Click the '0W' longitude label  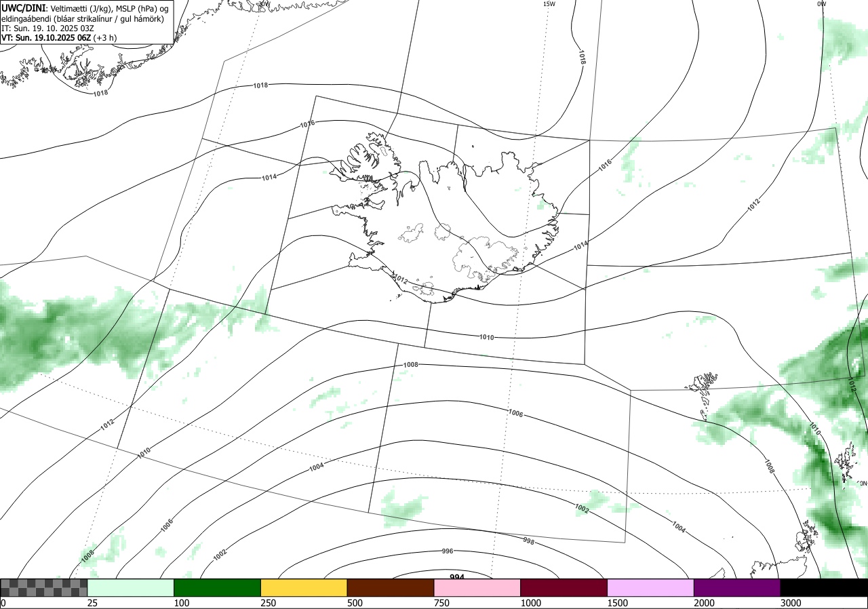(x=821, y=4)
